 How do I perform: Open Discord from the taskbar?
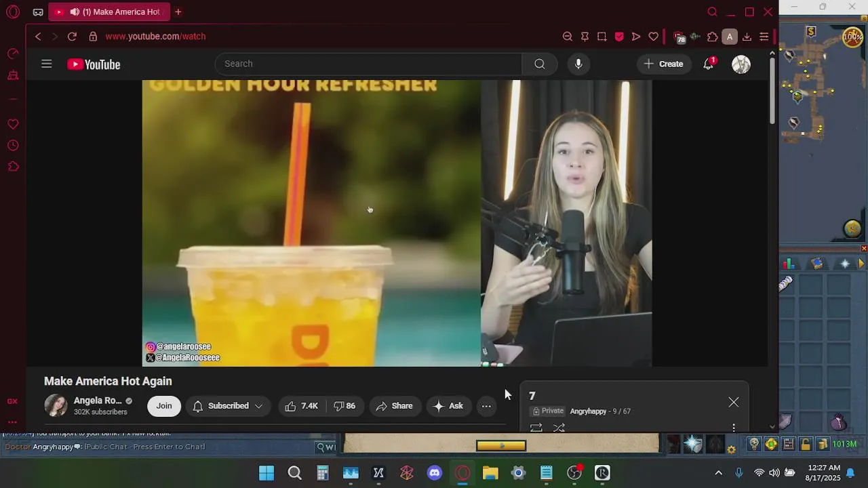click(435, 473)
